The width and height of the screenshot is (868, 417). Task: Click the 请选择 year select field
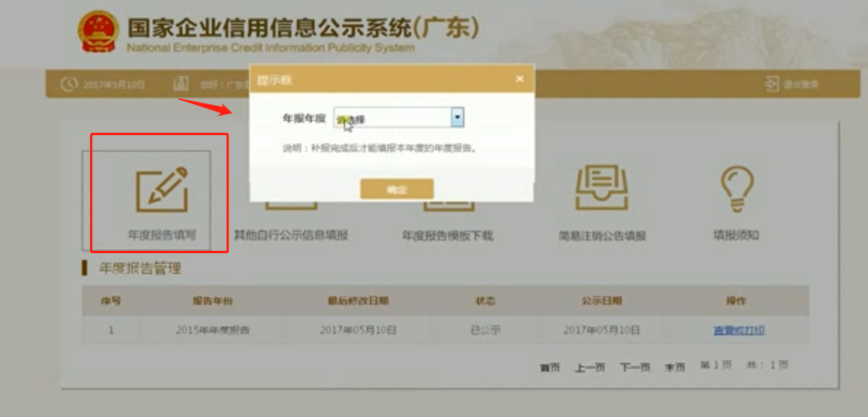(393, 118)
